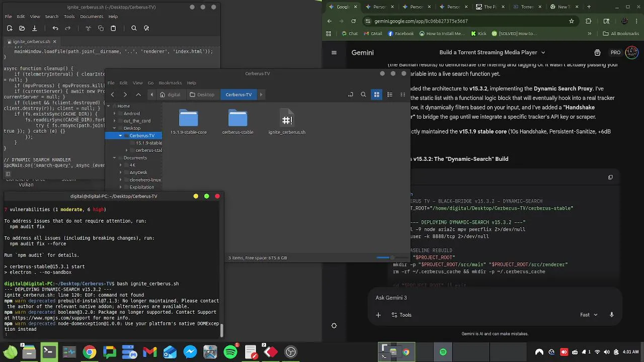Viewport: 644px width, 362px height.
Task: Switch file manager to compact view
Action: point(403,95)
